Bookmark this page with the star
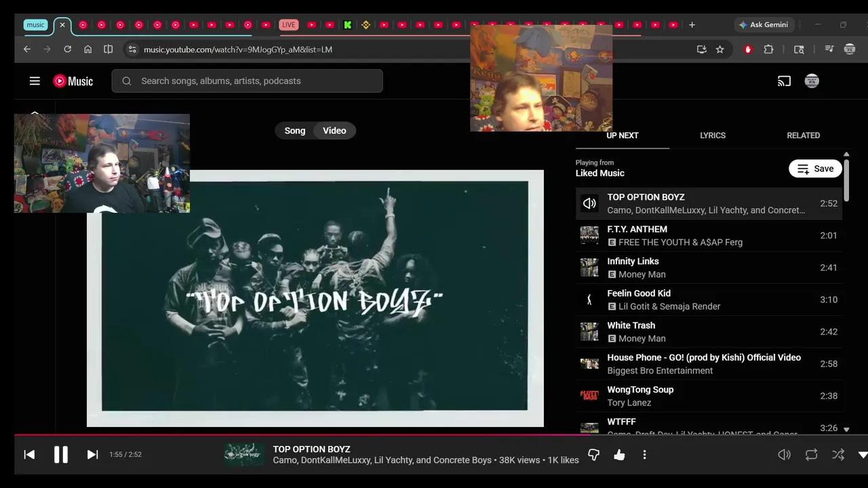 point(719,49)
